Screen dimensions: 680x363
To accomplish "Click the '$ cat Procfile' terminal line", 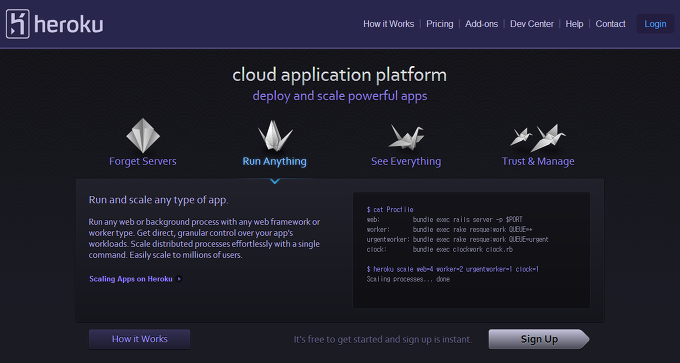I will pos(390,209).
